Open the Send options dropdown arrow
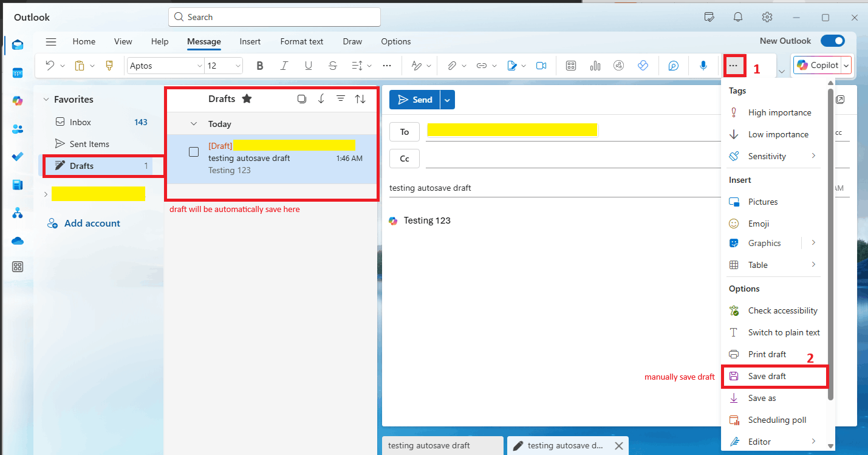868x455 pixels. tap(448, 100)
